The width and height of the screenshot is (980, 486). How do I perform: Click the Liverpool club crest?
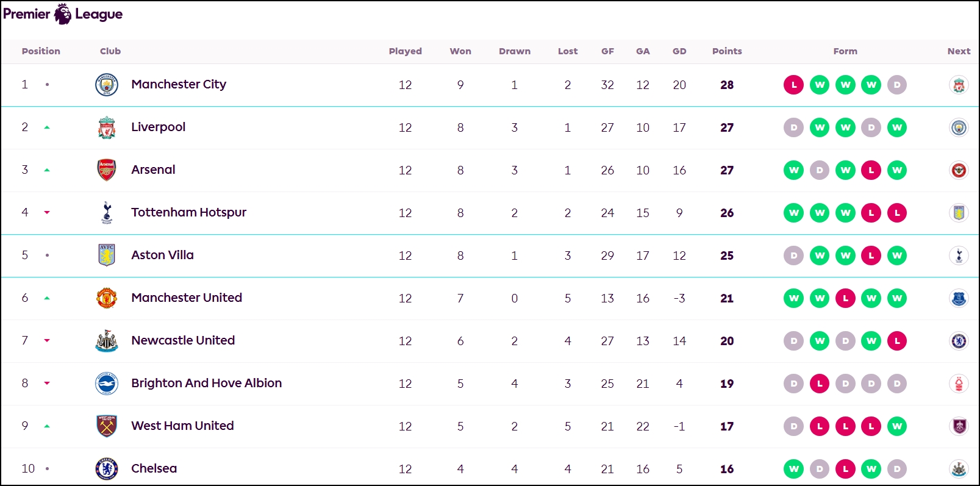[105, 127]
